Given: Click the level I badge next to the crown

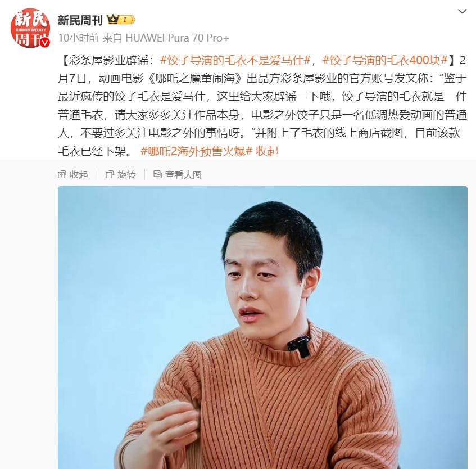Looking at the screenshot, I should [x=126, y=20].
